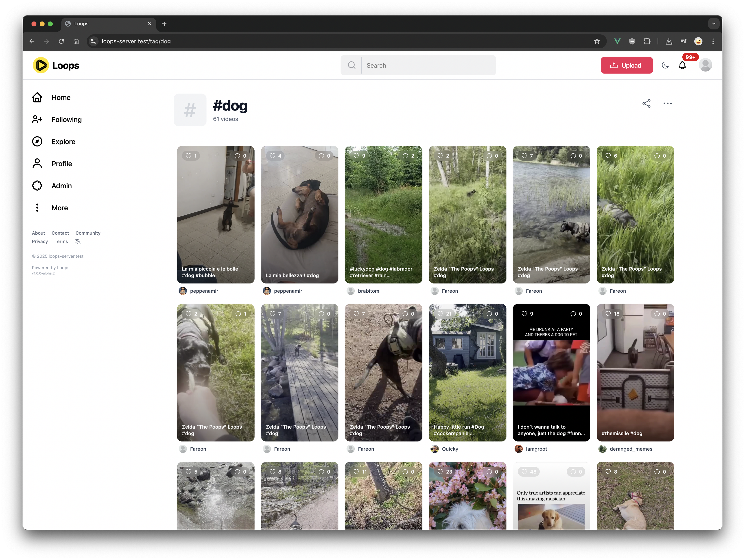The image size is (745, 560).
Task: Open the notifications bell
Action: coord(682,65)
